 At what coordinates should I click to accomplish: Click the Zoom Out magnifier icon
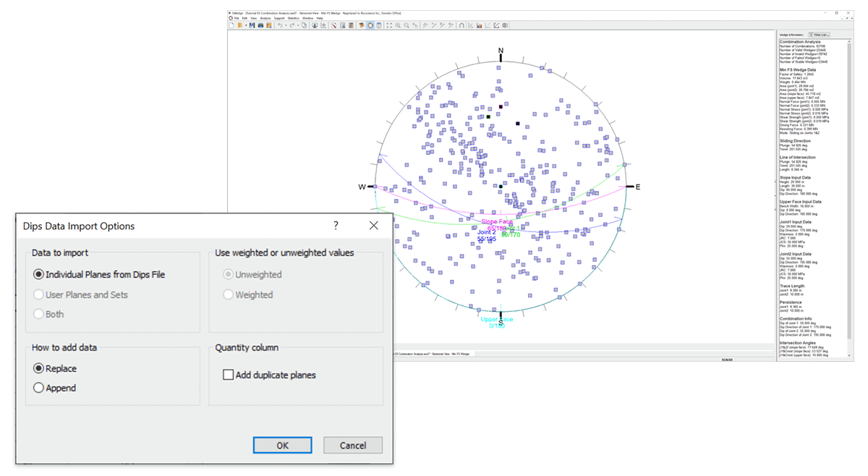[407, 25]
